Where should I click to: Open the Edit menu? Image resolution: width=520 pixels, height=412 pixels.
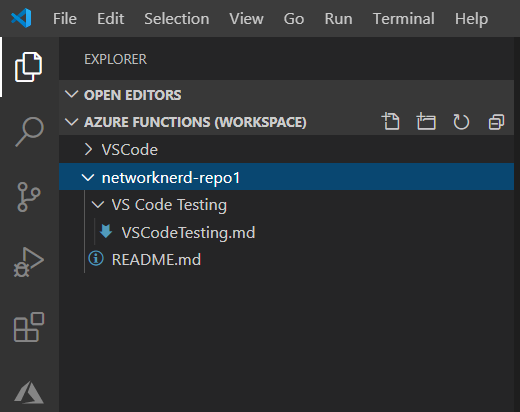pos(111,19)
